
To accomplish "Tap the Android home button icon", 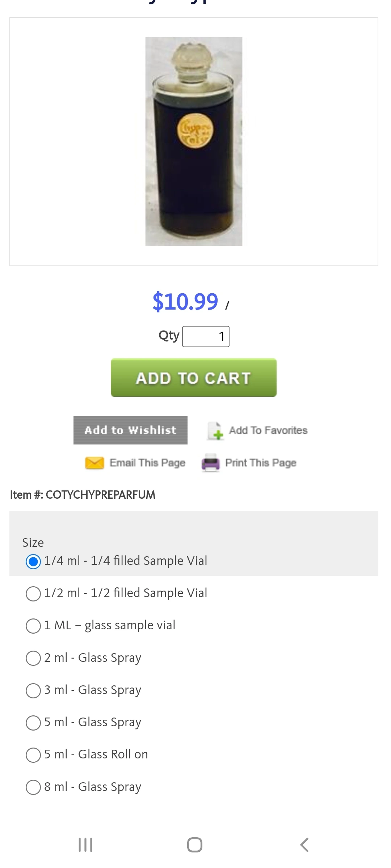I will [x=195, y=845].
